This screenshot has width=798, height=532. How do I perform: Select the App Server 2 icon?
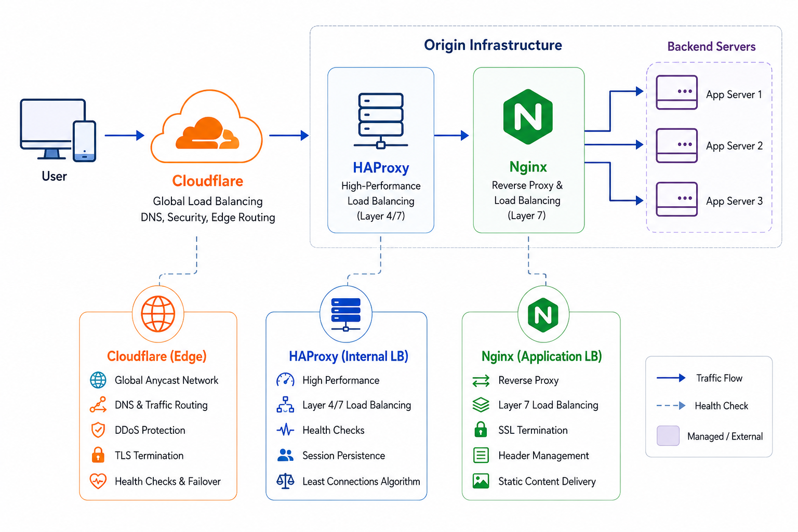(676, 145)
